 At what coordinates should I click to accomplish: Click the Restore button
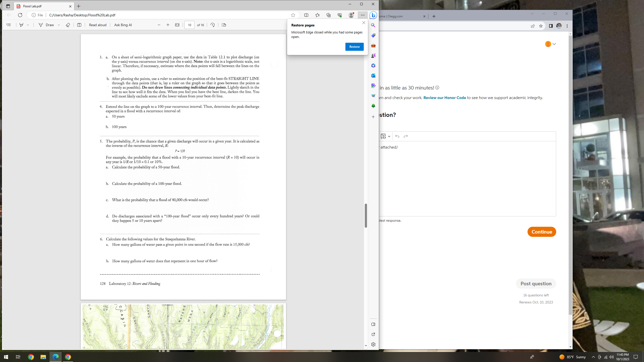click(x=354, y=47)
